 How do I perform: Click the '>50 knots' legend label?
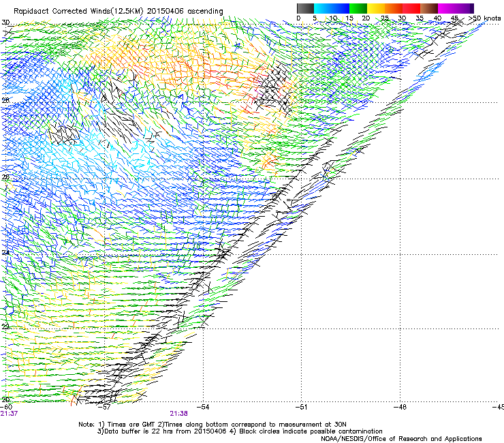click(x=484, y=18)
